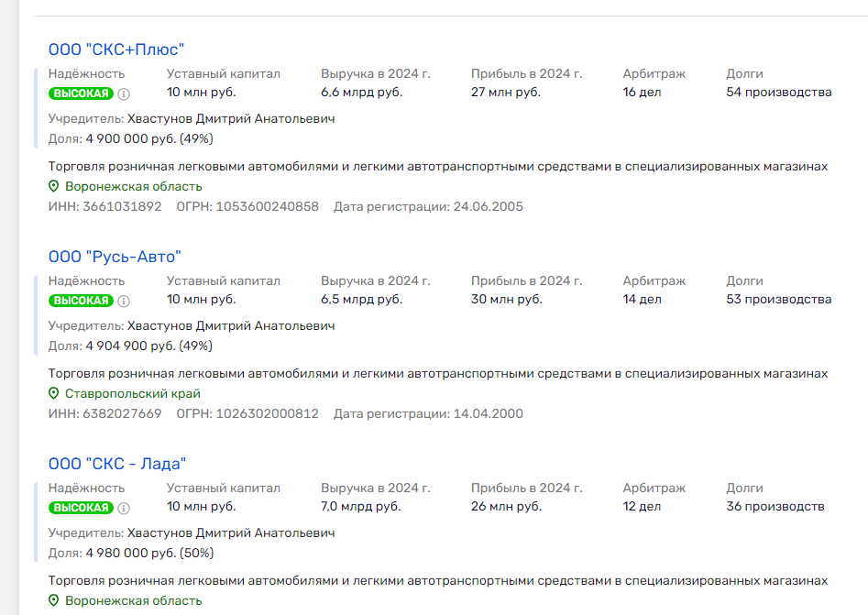This screenshot has height=615, width=868.
Task: Click info icon beside Русь-Авто reliability badge
Action: pyautogui.click(x=125, y=301)
